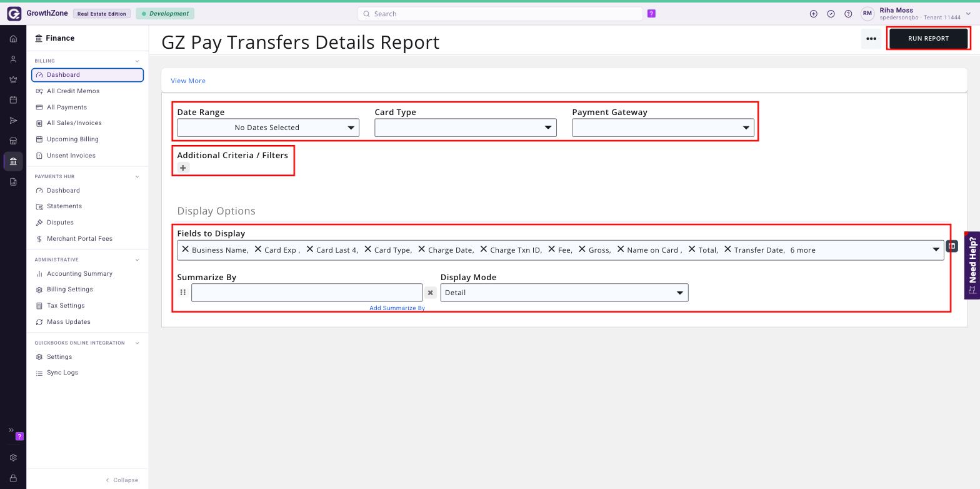Remove Card Type field from displayed fields

367,249
